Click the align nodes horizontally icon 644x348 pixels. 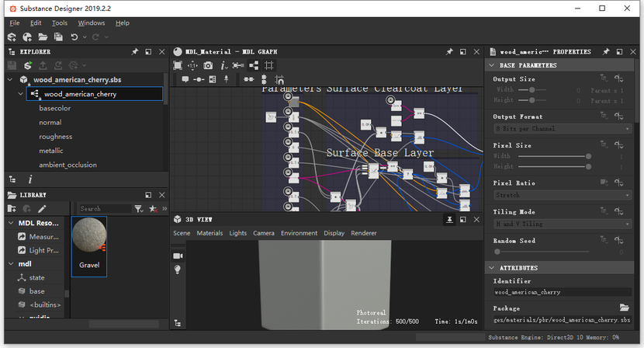249,79
